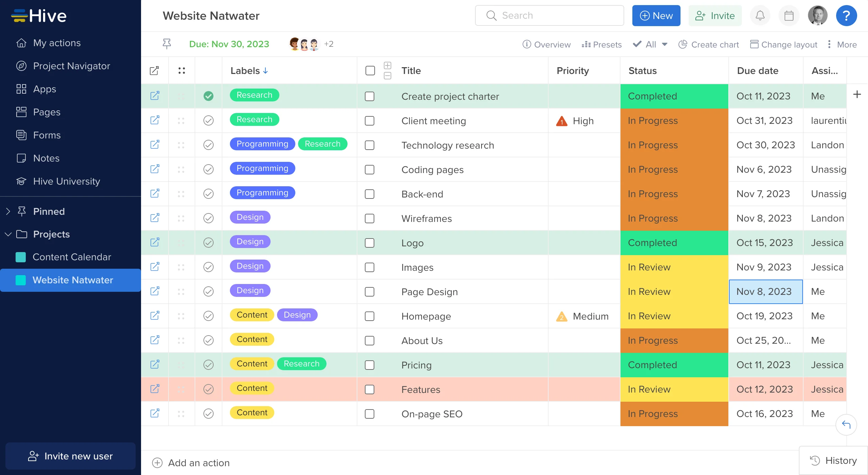The width and height of the screenshot is (868, 475).
Task: Open the Client meeting action card icon
Action: coord(155,120)
